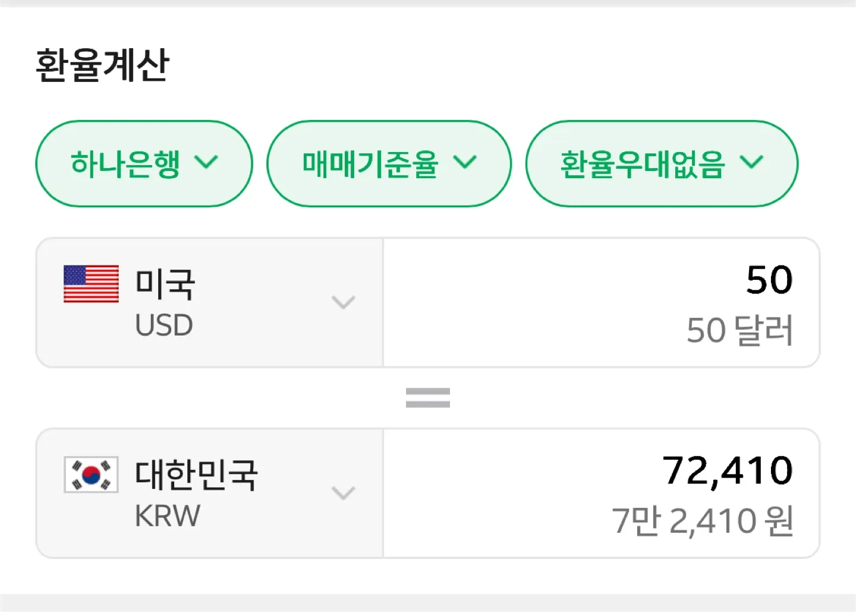This screenshot has width=856, height=616.
Task: Select the 대한민국 country name label
Action: (196, 475)
